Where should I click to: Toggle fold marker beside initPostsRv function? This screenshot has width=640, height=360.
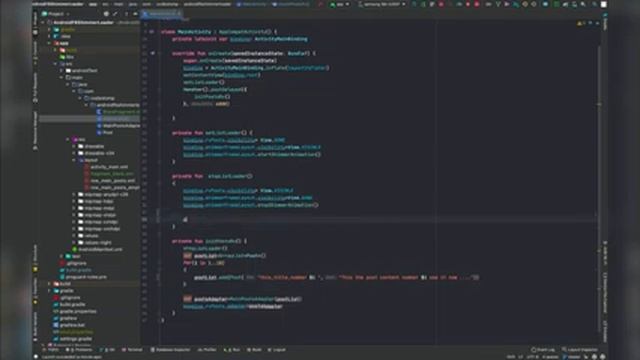point(160,241)
